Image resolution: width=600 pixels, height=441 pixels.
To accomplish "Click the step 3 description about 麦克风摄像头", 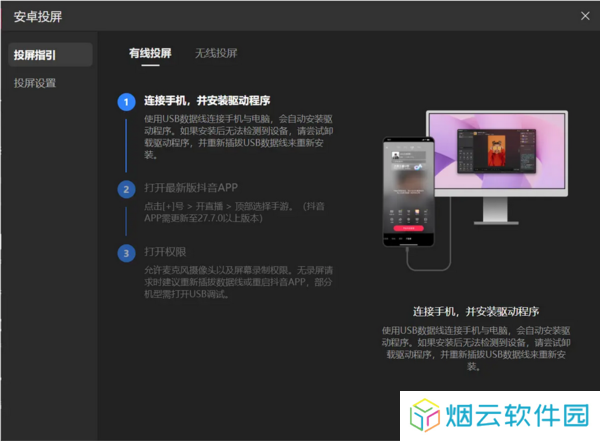I will [x=238, y=282].
